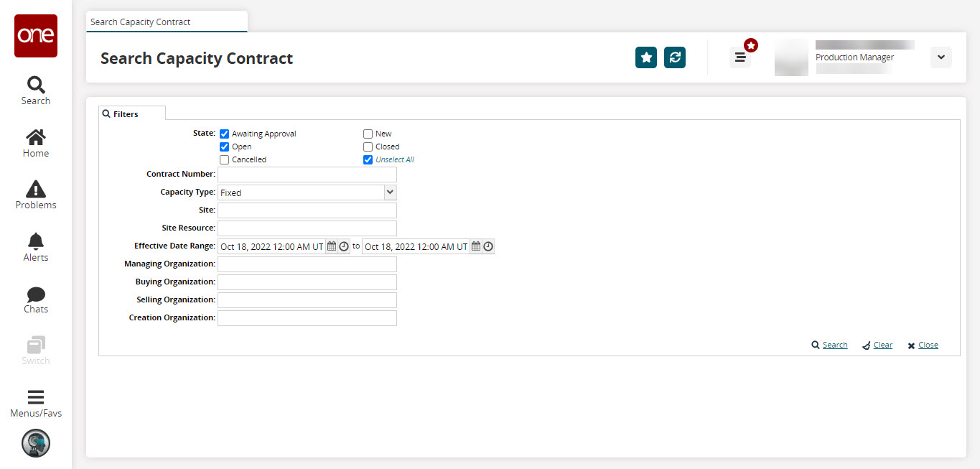Viewport: 980px width, 469px height.
Task: Expand the user profile chevron dropdown
Action: pyautogui.click(x=941, y=57)
